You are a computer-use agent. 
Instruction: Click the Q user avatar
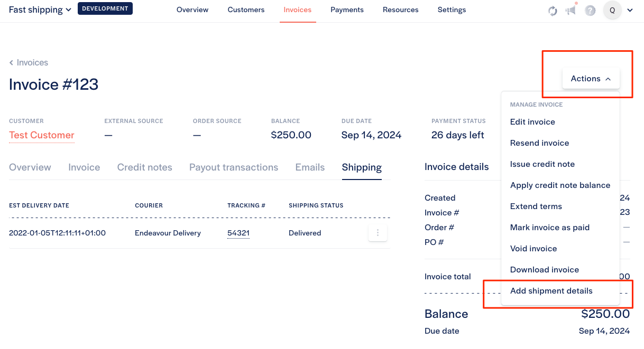[612, 10]
